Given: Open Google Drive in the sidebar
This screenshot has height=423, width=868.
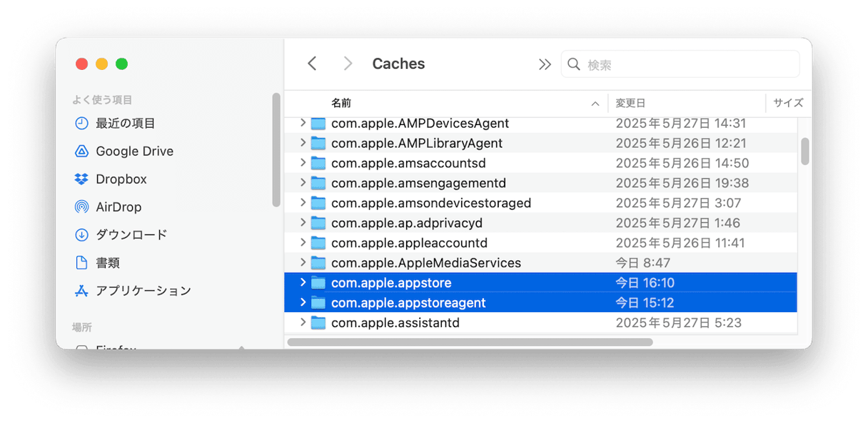Looking at the screenshot, I should coord(134,151).
